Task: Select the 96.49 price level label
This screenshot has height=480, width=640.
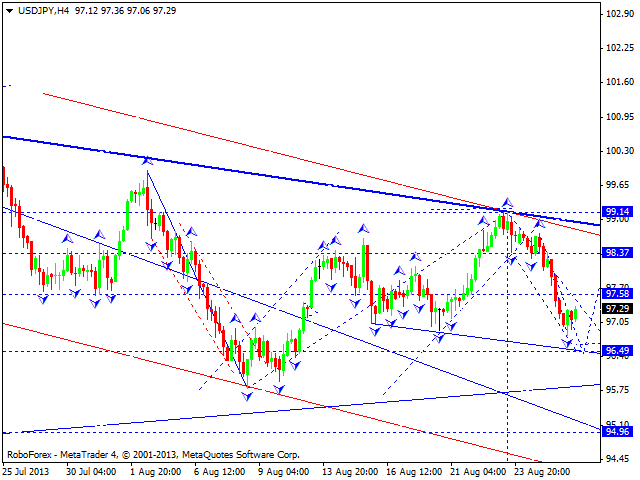Action: 617,351
